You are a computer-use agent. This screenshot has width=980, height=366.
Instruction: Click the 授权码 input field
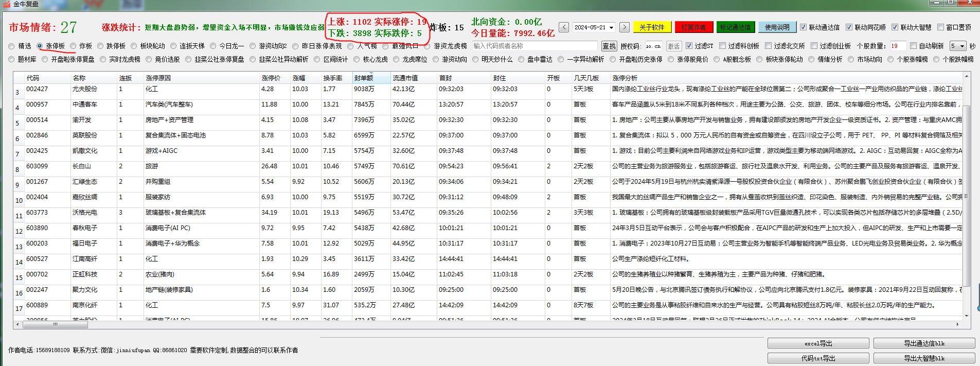click(653, 46)
